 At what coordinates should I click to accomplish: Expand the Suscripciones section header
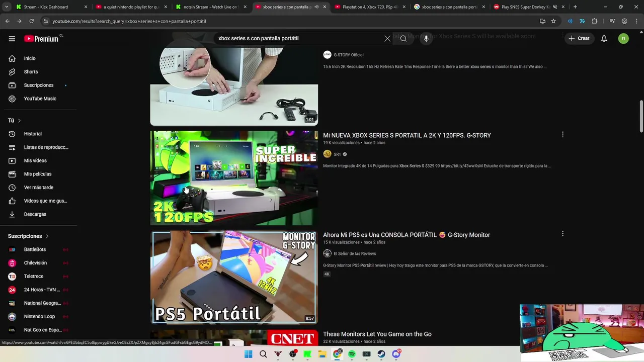29,236
